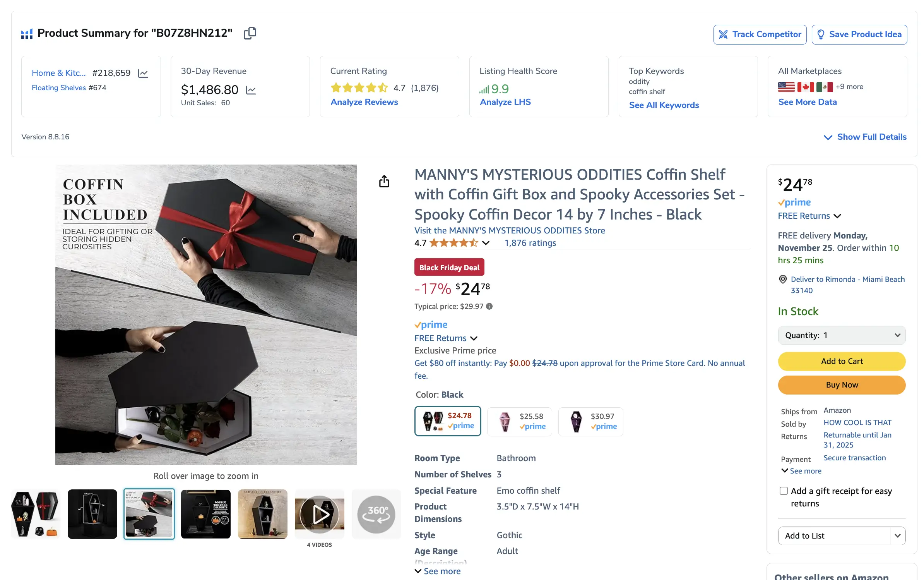This screenshot has width=924, height=580.
Task: Click the Analyze LHS link
Action: [505, 101]
